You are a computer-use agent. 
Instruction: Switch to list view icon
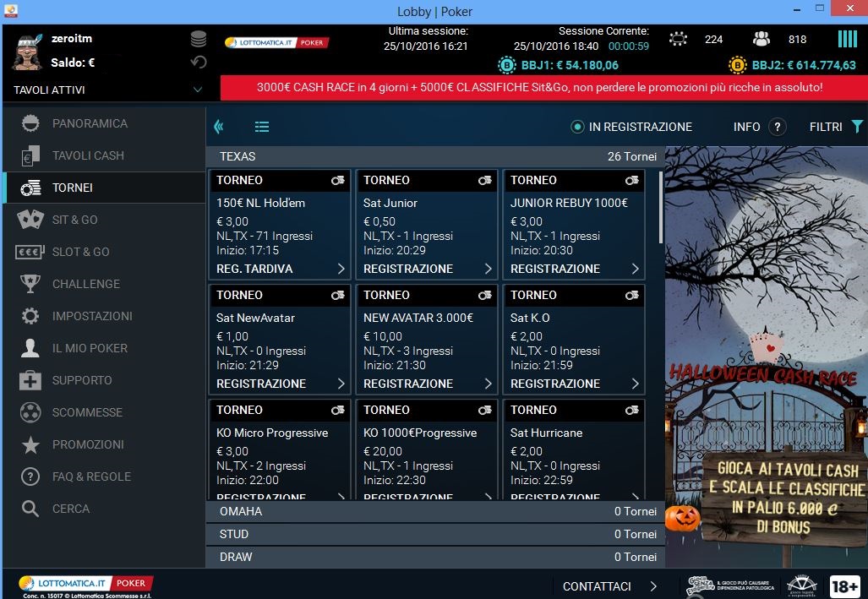(262, 127)
